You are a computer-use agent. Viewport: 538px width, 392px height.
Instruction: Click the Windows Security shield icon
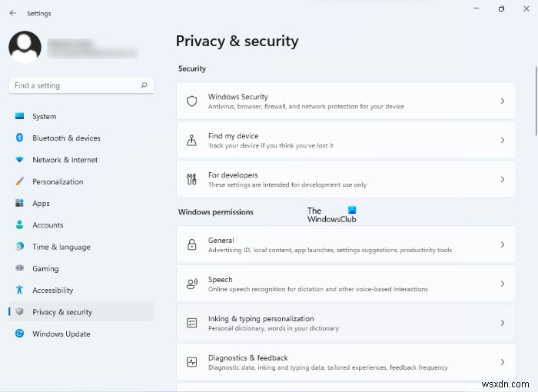tap(192, 101)
